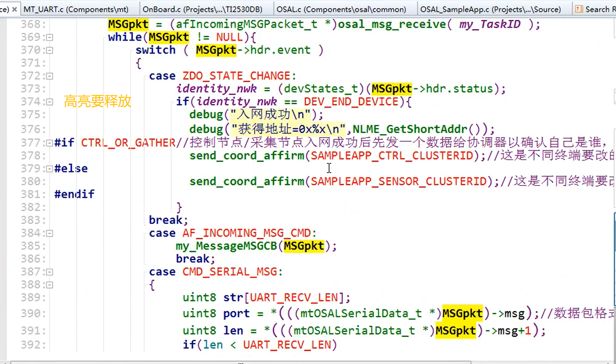Click ZDO_STATE_CHANGE on line 372
This screenshot has height=364, width=616.
pos(236,76)
